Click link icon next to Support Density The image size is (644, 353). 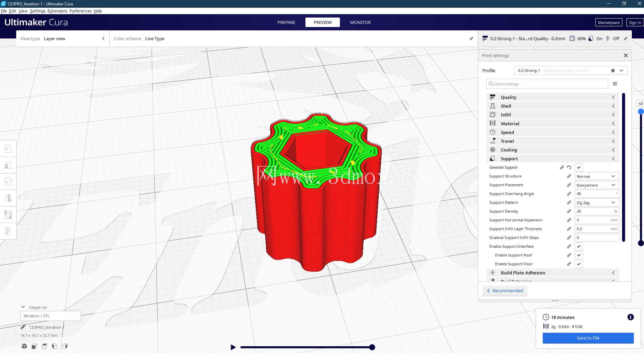point(569,211)
